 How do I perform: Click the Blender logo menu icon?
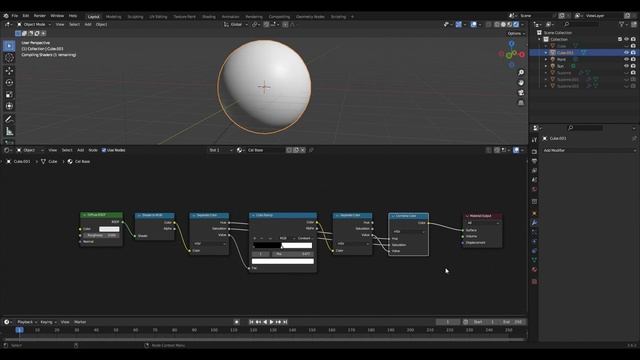6,16
